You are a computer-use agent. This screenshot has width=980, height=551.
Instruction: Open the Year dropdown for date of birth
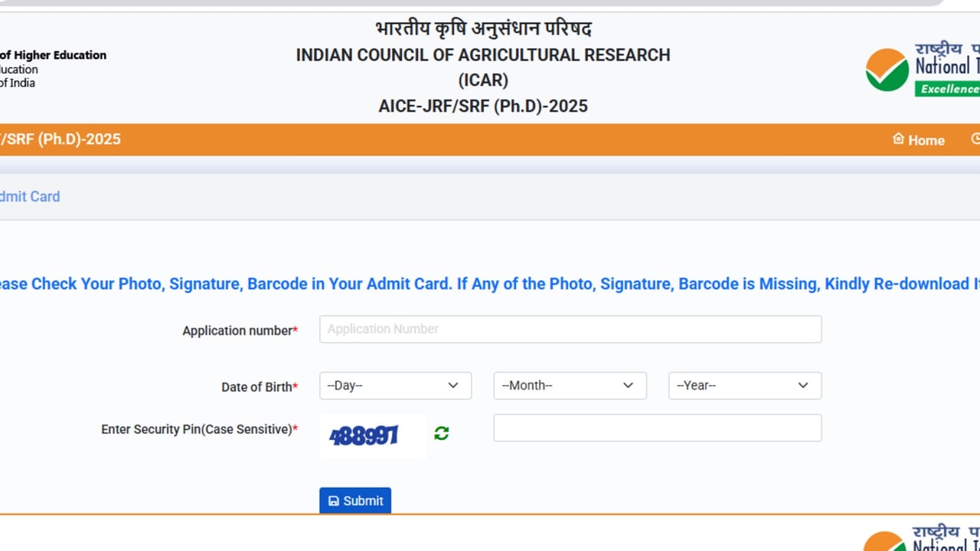coord(745,386)
